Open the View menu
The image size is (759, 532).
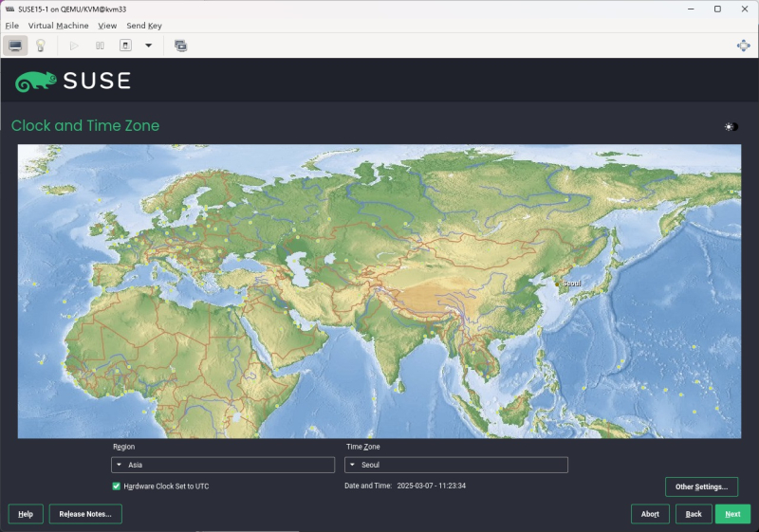coord(107,26)
